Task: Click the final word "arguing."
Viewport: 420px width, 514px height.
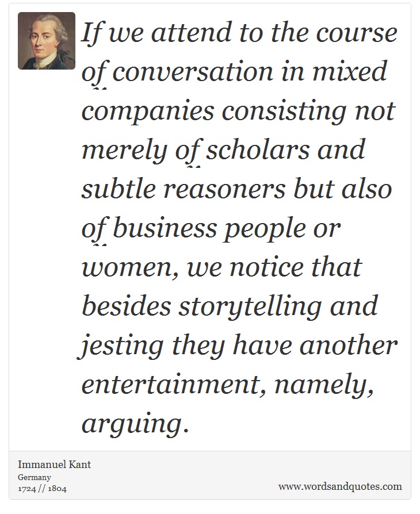Action: click(x=135, y=424)
